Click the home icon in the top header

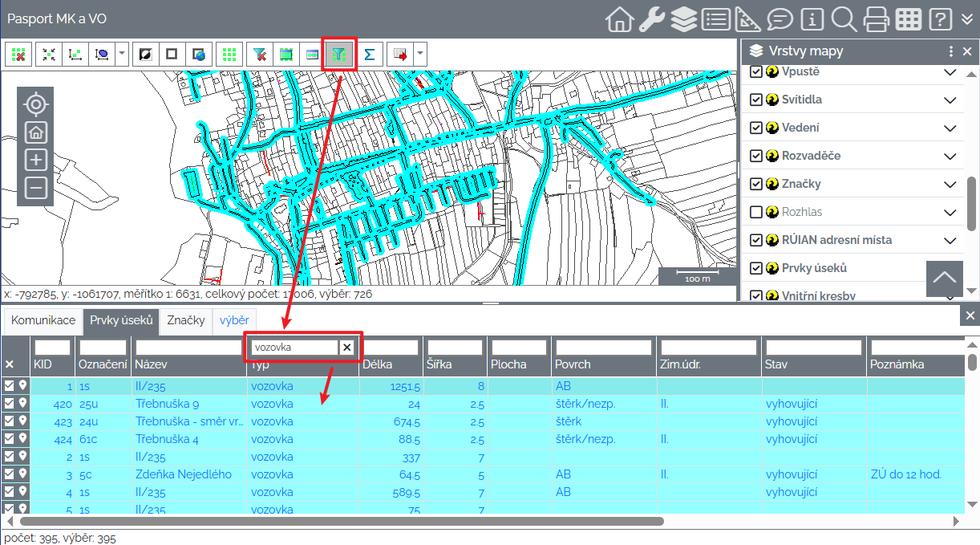tap(619, 19)
